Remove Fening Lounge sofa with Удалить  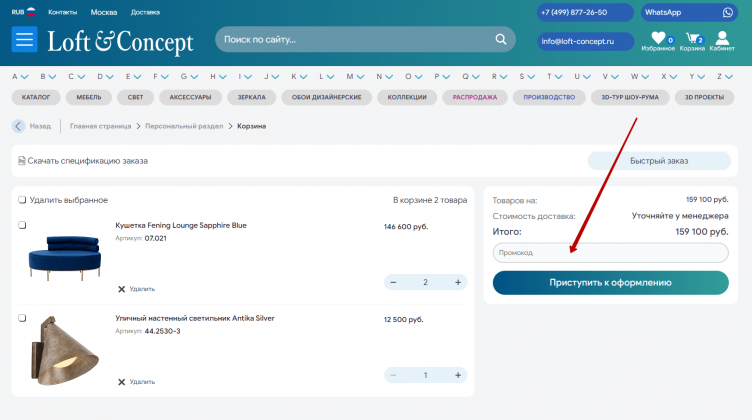click(136, 288)
